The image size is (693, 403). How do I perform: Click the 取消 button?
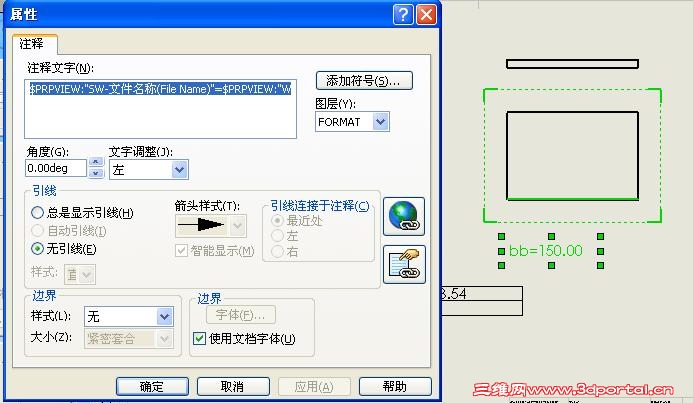click(x=233, y=387)
